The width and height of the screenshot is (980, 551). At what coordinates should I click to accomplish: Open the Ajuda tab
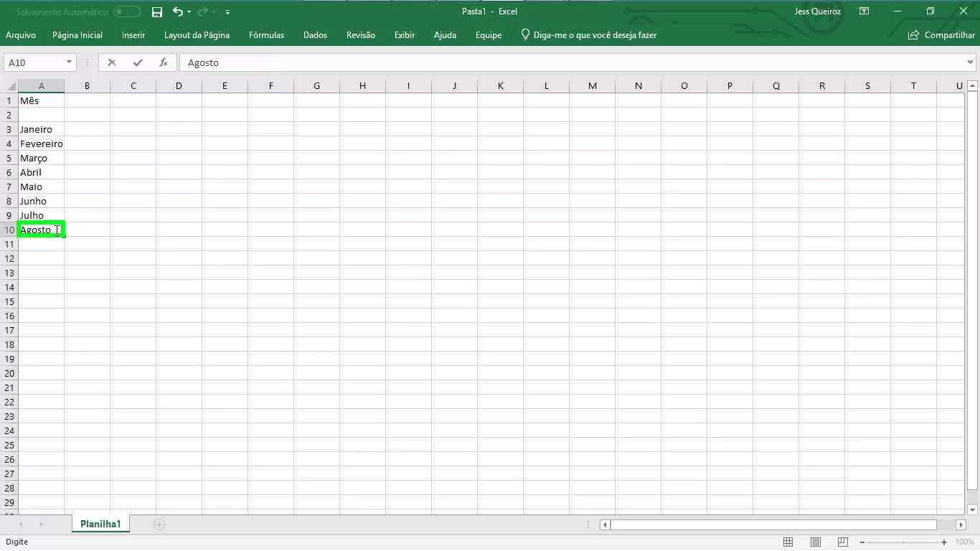[445, 35]
